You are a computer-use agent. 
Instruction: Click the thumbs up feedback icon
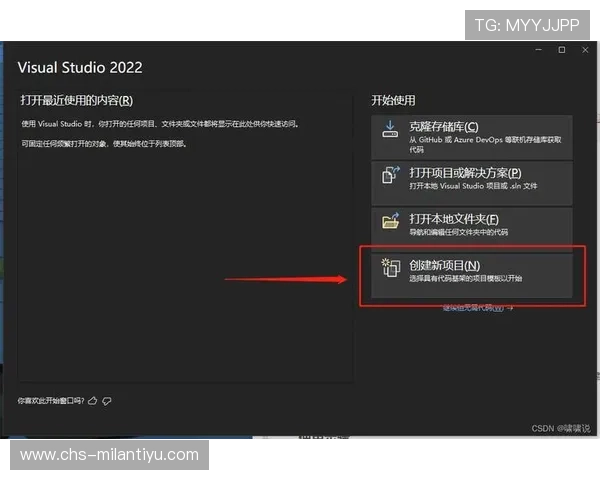click(x=93, y=400)
